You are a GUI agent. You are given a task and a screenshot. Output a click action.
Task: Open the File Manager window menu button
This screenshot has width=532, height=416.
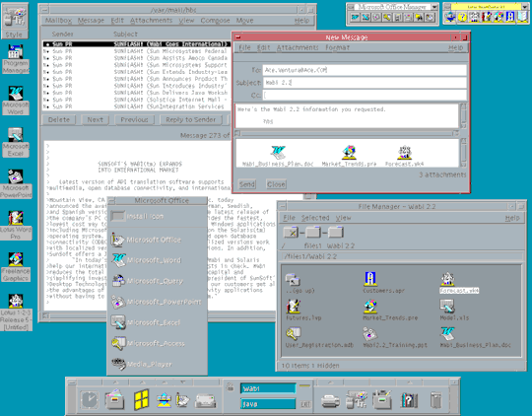pos(283,206)
